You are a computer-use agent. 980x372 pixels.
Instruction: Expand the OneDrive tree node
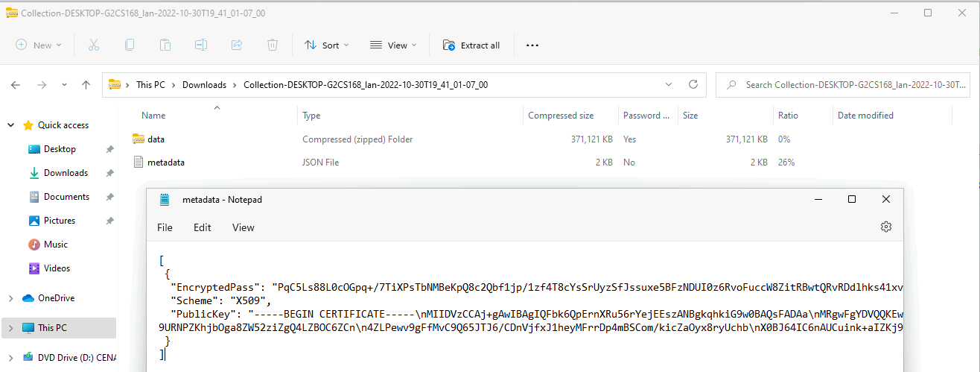click(x=10, y=298)
